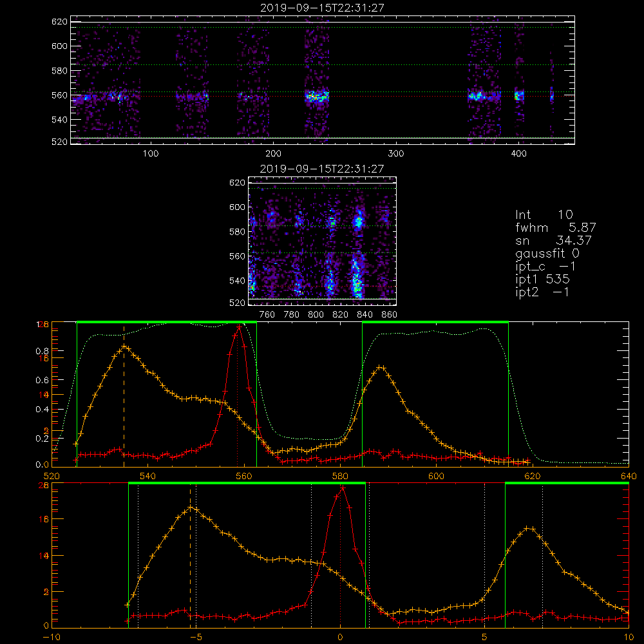Click x-axis label 540 of the upper profile plot
644x644 pixels.
[148, 477]
